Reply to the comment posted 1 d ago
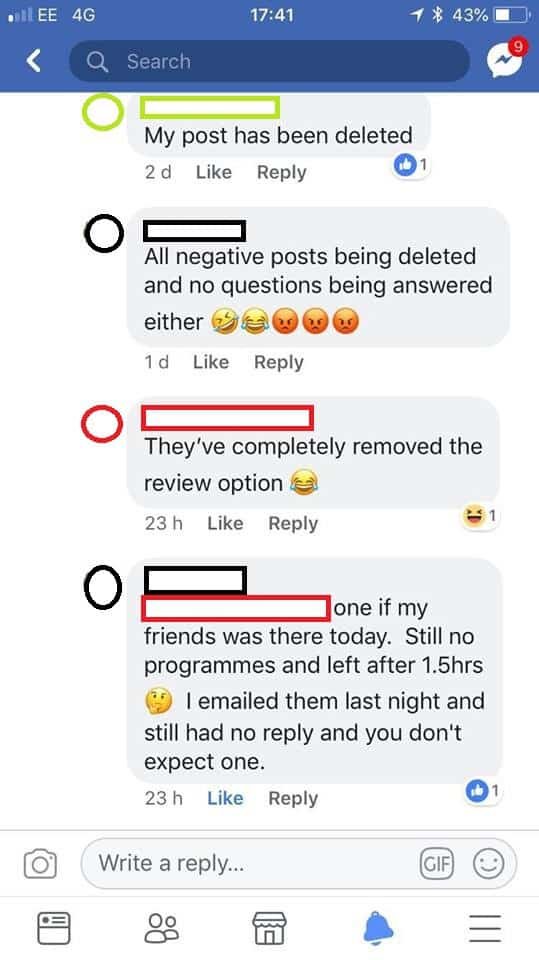 pyautogui.click(x=279, y=362)
